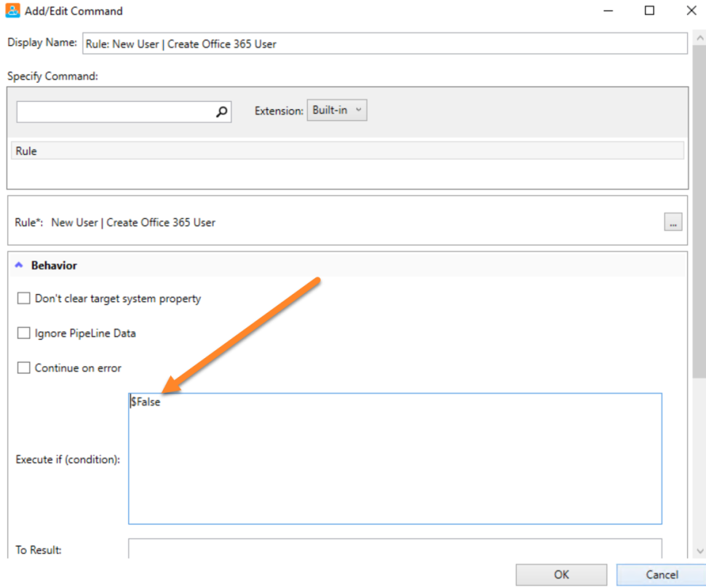Select the Rule command list item
This screenshot has height=588, width=706.
point(347,151)
